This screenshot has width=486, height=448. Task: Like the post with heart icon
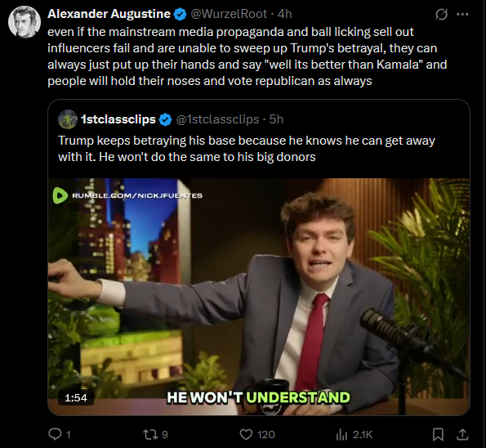click(x=257, y=434)
